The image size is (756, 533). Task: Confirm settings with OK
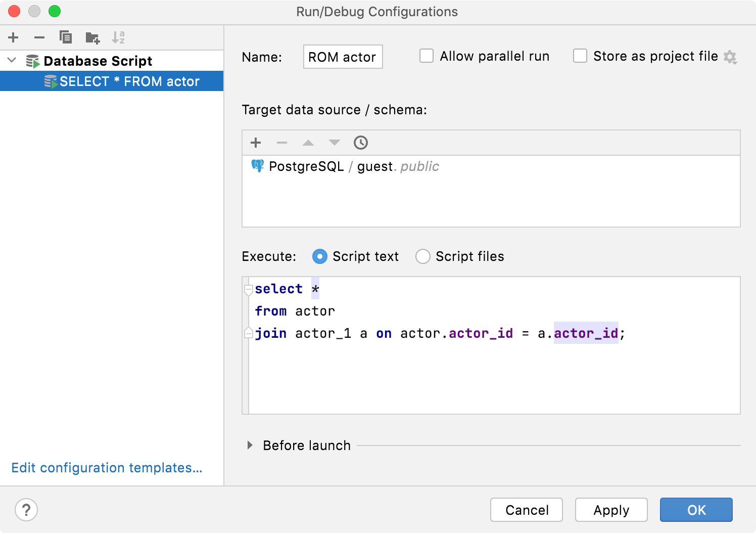(x=696, y=510)
